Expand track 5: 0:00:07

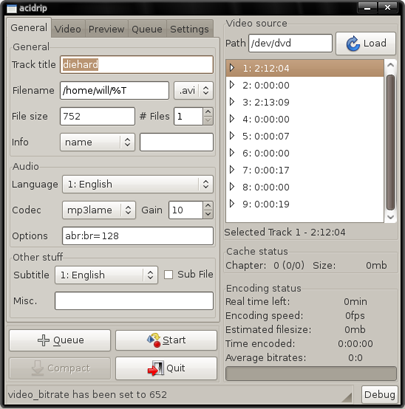click(232, 136)
